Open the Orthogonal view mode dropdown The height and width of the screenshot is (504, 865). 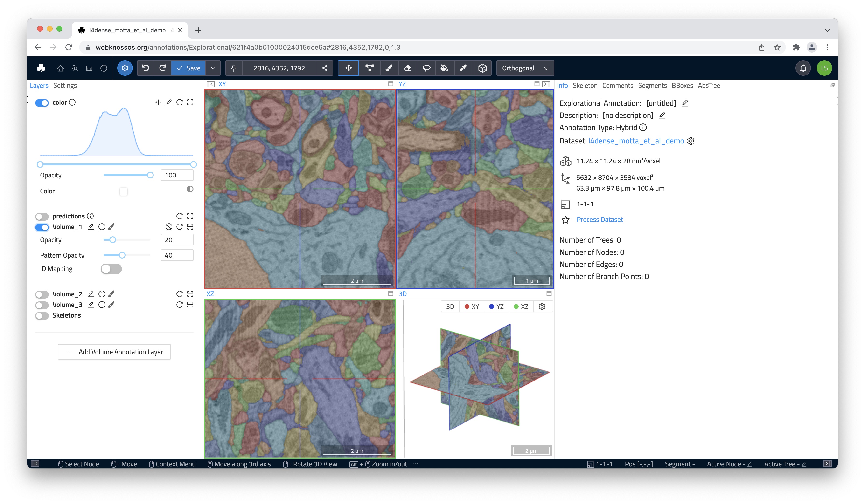click(525, 68)
